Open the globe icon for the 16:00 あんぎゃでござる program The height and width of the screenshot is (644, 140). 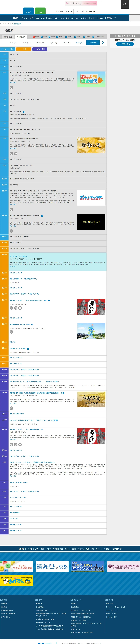point(11,308)
